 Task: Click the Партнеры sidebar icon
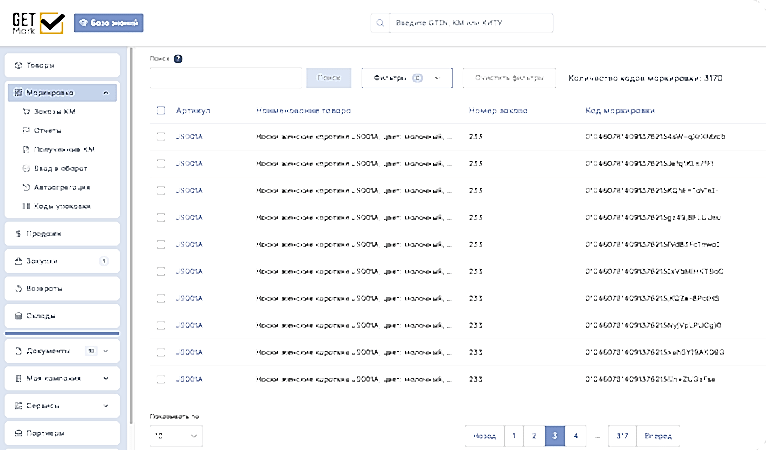(x=18, y=433)
